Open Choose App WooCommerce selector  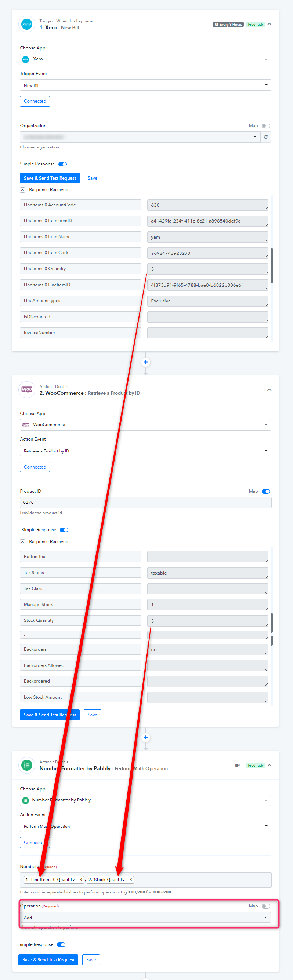[145, 425]
